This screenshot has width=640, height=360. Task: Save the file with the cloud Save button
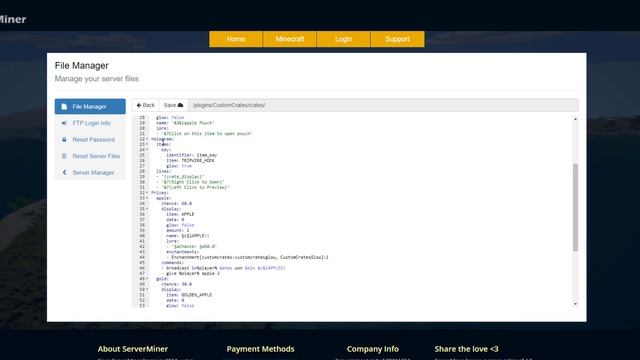tap(173, 105)
